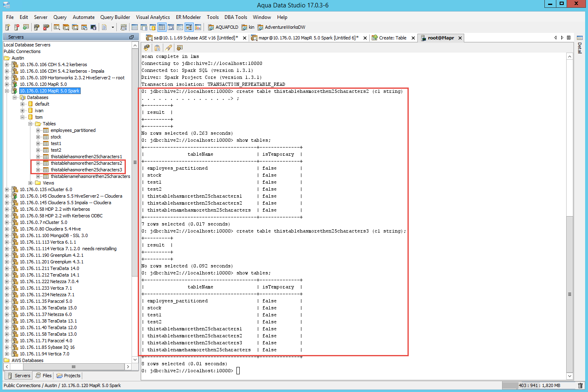Click the first table editor toolbar icon

(134, 27)
